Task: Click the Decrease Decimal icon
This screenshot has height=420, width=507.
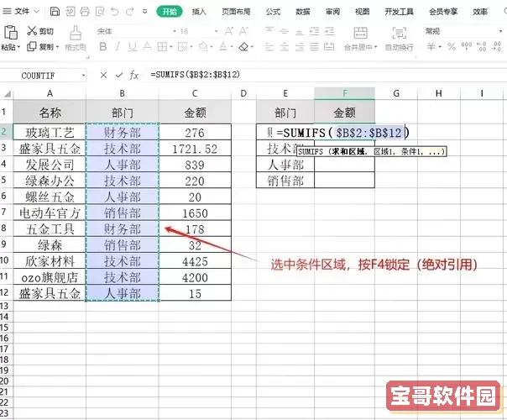Action: pos(496,46)
